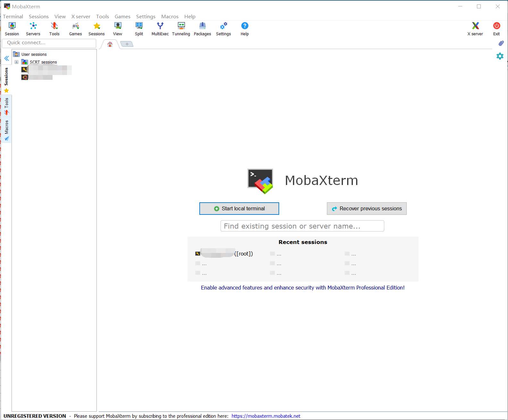
Task: Open the teal gear settings icon
Action: pos(500,56)
